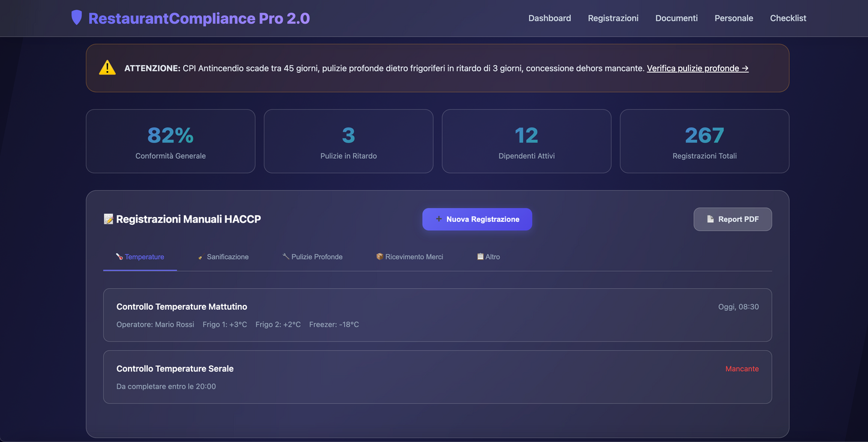Open the Checklist page
This screenshot has width=868, height=442.
(788, 18)
